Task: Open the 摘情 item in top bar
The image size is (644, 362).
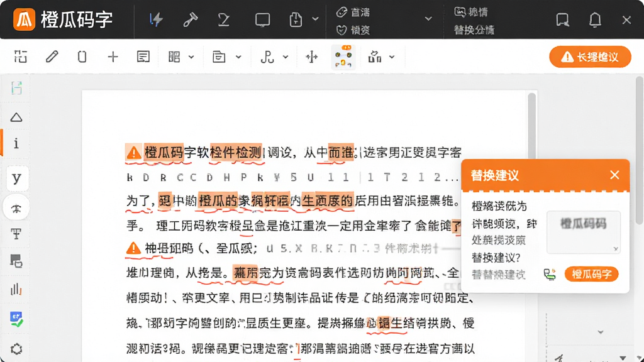Action: point(471,12)
